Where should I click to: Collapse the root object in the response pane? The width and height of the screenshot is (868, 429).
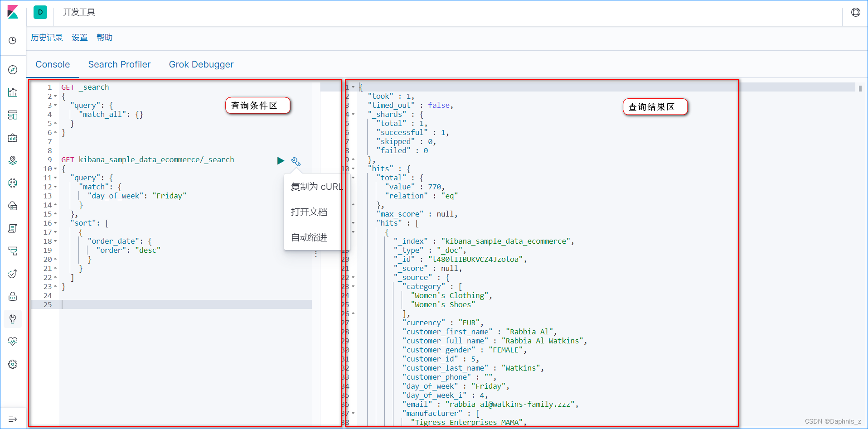coord(353,87)
